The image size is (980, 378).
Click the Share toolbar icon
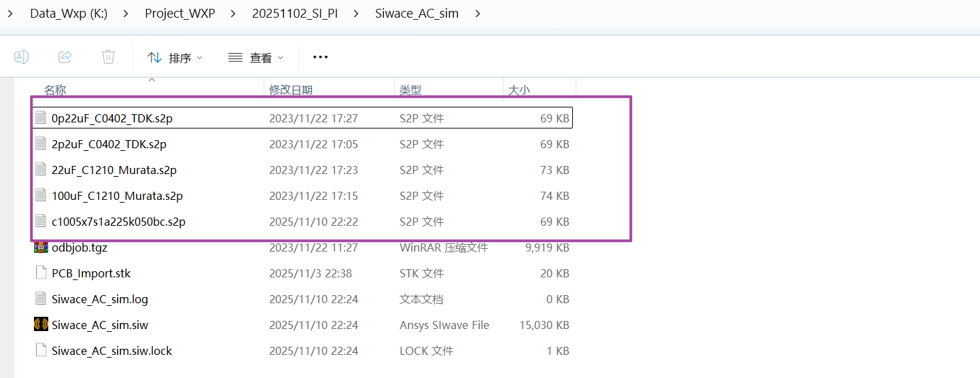65,57
